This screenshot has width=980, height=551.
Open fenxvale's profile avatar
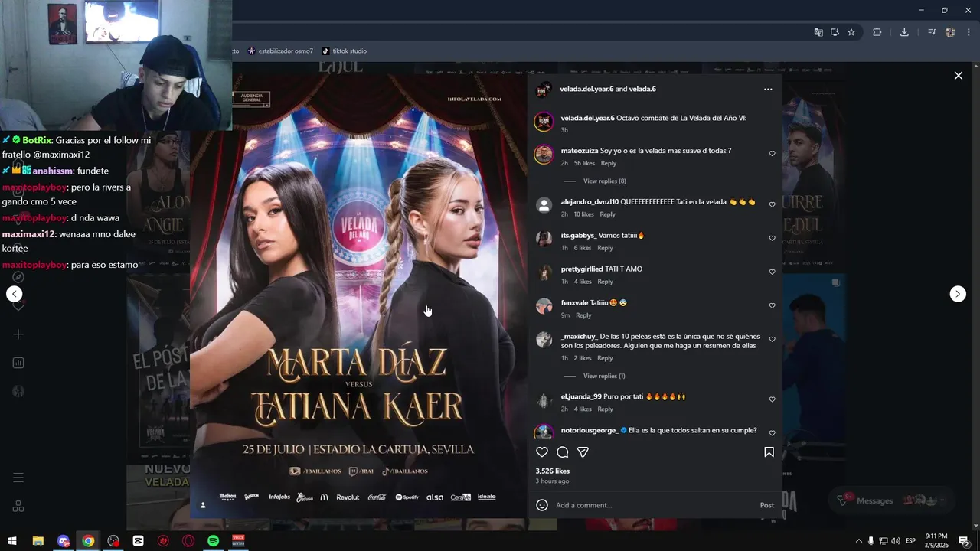[544, 306]
